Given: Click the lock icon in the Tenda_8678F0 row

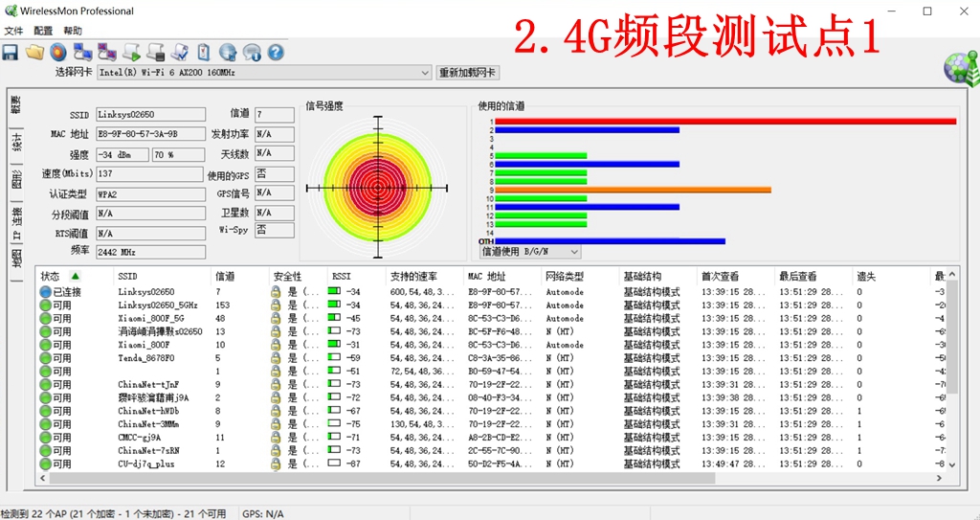Looking at the screenshot, I should [x=275, y=358].
